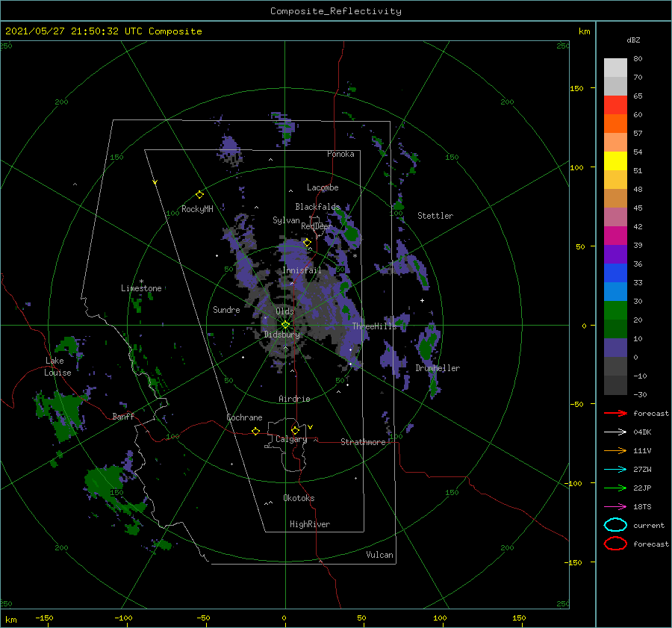Click the yellow diamond marker near RockyMH
This screenshot has width=672, height=628.
click(x=199, y=195)
